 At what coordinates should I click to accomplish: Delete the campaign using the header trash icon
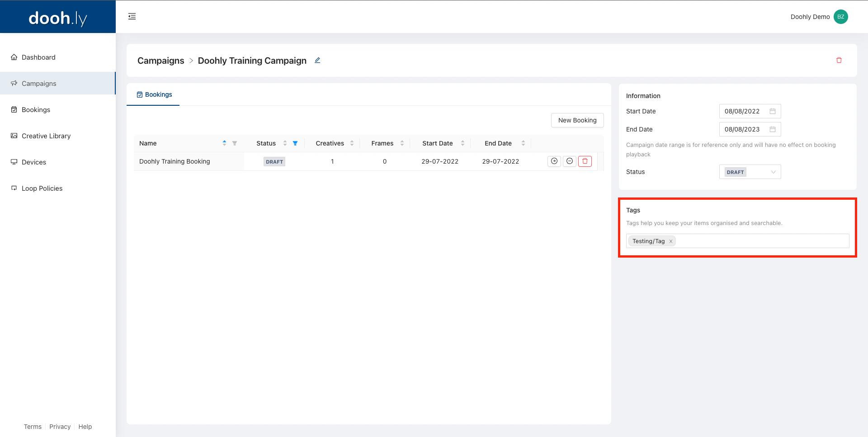pyautogui.click(x=839, y=60)
